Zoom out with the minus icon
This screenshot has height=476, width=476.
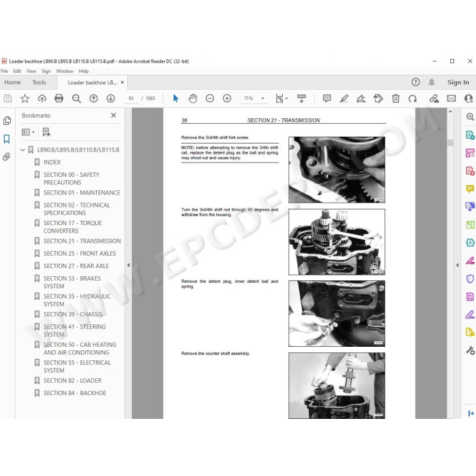[x=209, y=99]
